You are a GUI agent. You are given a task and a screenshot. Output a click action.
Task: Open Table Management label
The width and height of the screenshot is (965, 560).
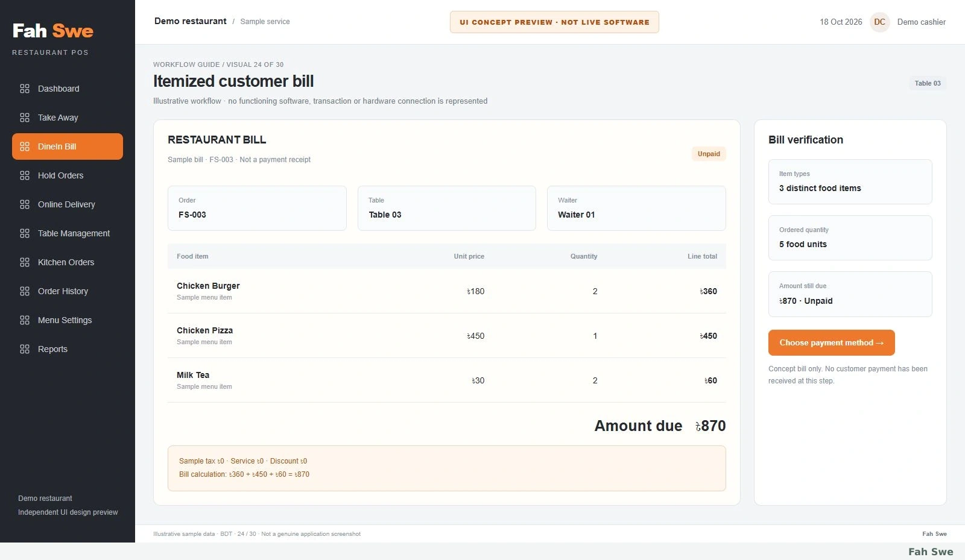pos(74,233)
